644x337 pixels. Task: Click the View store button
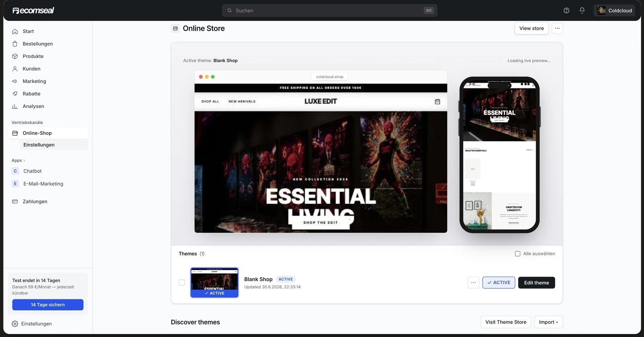pos(531,28)
